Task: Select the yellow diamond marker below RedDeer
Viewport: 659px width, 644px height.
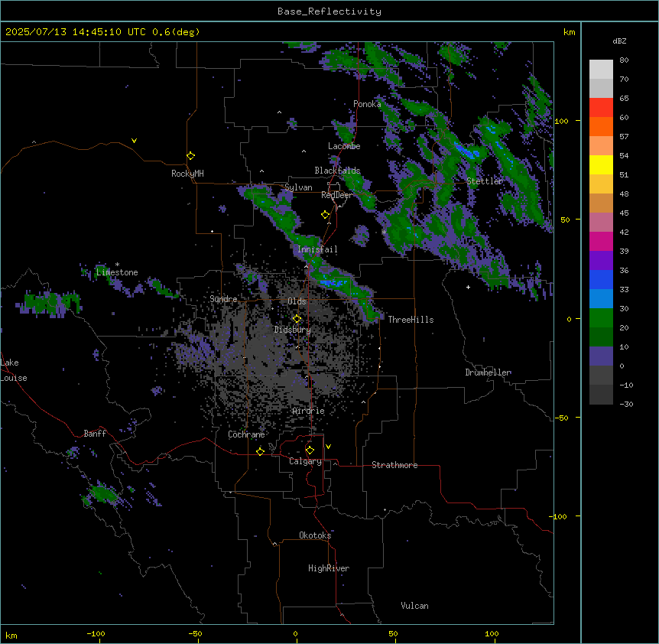Action: (326, 215)
